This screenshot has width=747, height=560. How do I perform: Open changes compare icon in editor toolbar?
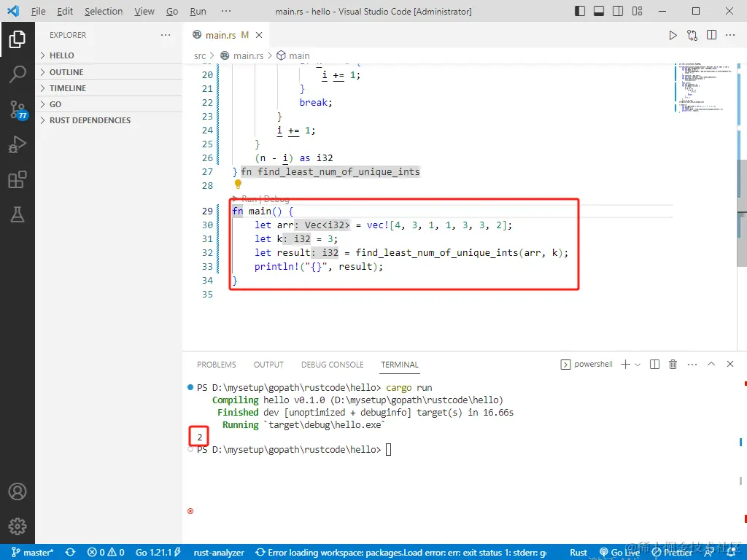[692, 35]
